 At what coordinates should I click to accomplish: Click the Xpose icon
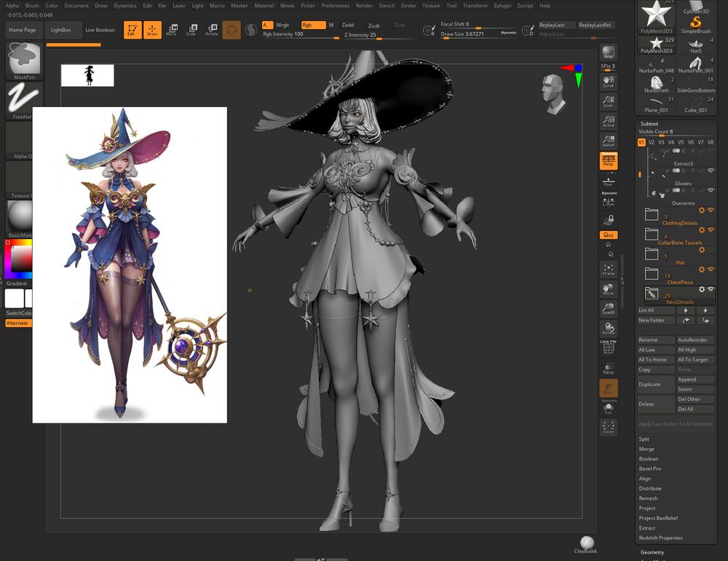point(608,427)
